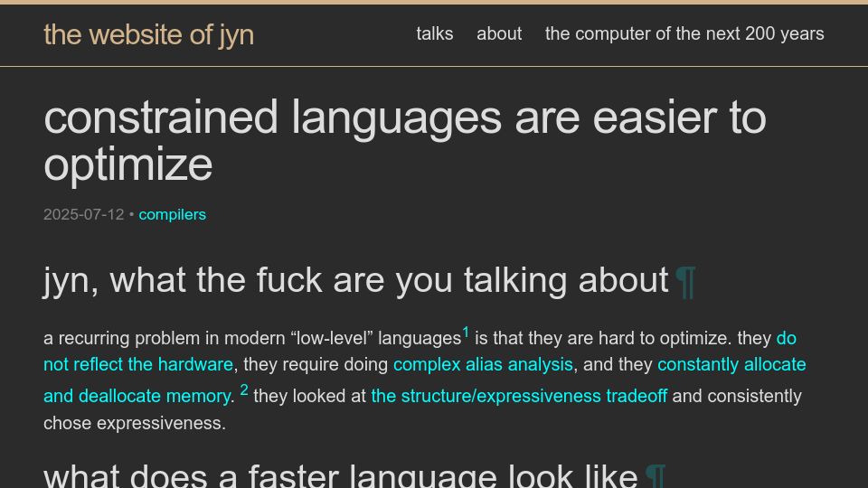
Task: Open the compilers tag link
Action: click(172, 215)
